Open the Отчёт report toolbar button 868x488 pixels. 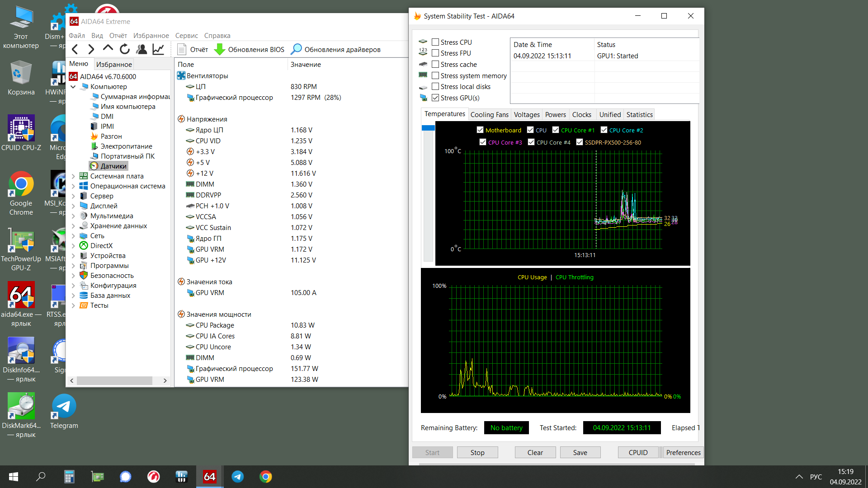click(x=193, y=49)
